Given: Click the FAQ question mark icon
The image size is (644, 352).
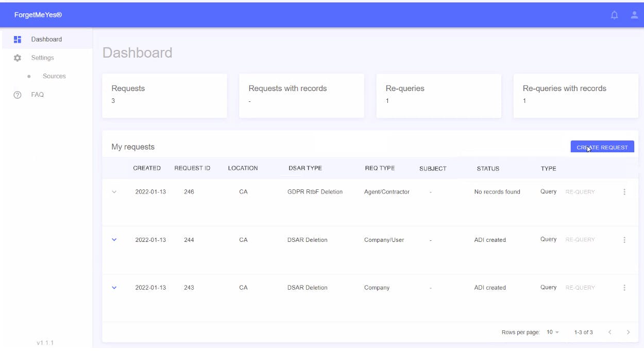Looking at the screenshot, I should pos(18,95).
